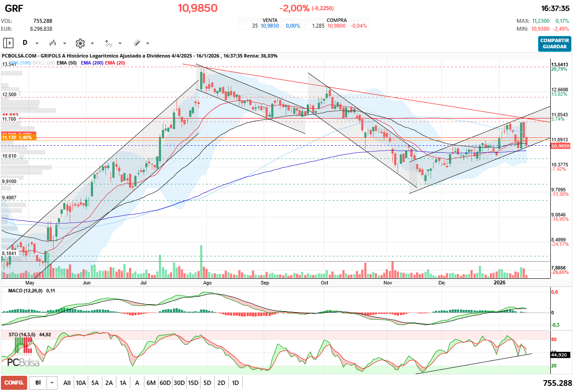The height and width of the screenshot is (392, 578).
Task: Open chart settings gear icon
Action: coord(80,43)
